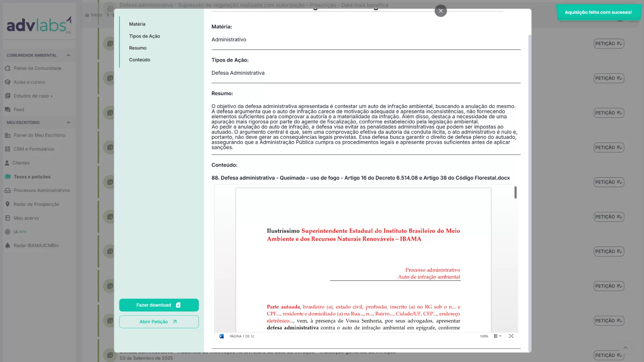Image resolution: width=644 pixels, height=362 pixels.
Task: Jump to the Conteúdo section
Action: pyautogui.click(x=140, y=60)
